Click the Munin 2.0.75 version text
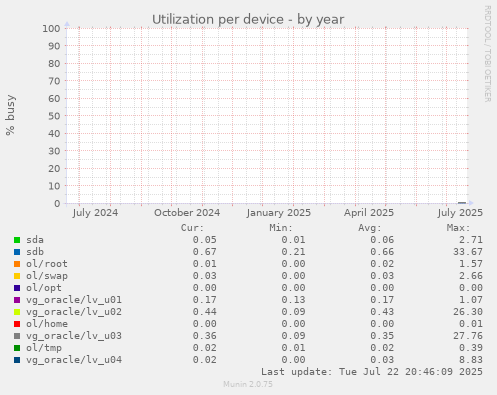This screenshot has height=395, width=497. [248, 384]
